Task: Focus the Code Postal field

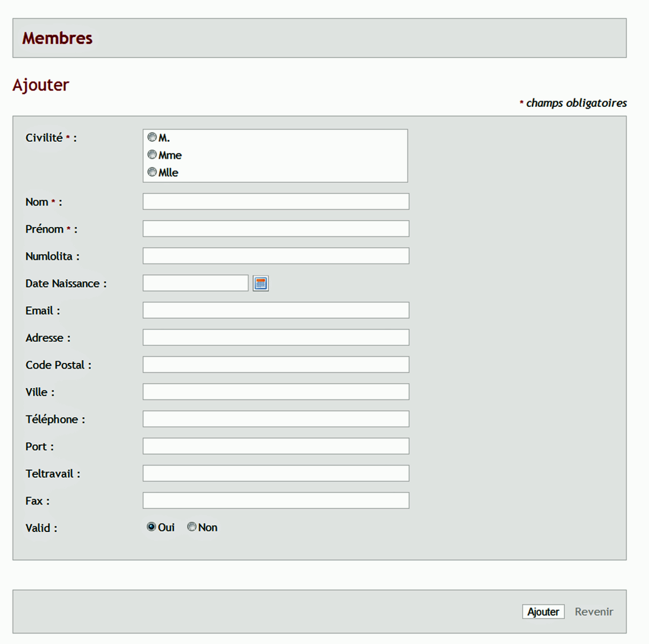Action: [276, 365]
